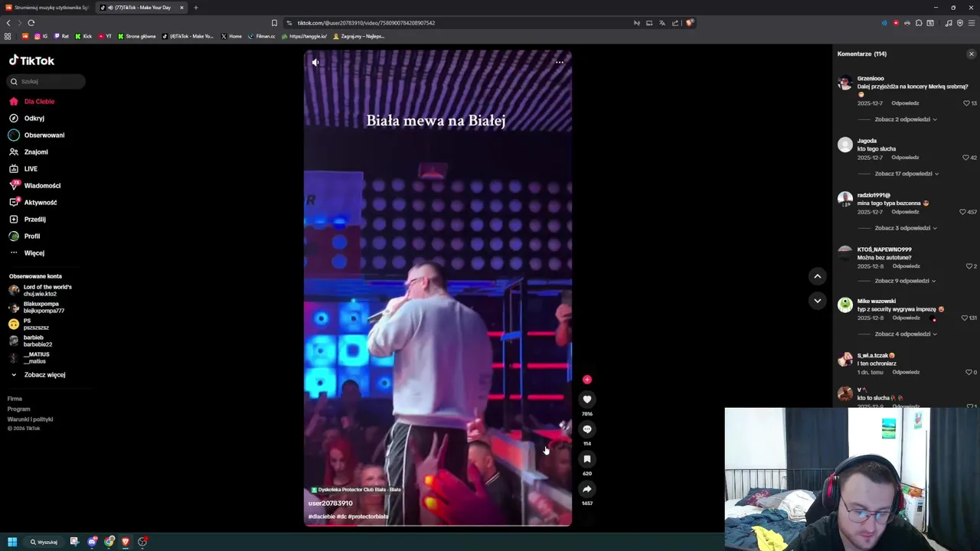Switch to the Strumieniuj muzykę browser tab
Viewport: 980px width, 551px height.
(47, 8)
